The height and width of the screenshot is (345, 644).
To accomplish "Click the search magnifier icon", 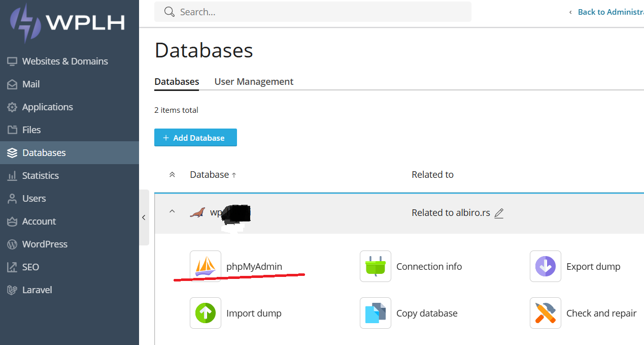I will 170,12.
